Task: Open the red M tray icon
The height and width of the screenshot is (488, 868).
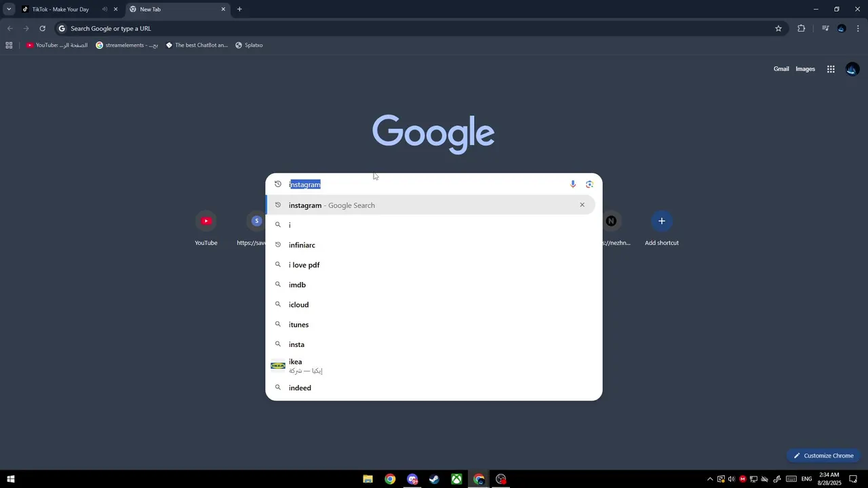Action: [743, 479]
